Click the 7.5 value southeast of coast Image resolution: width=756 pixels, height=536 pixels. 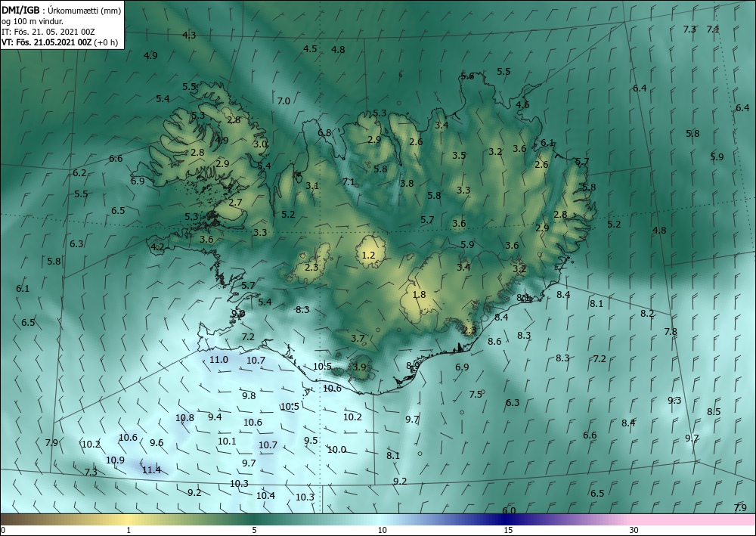(476, 395)
